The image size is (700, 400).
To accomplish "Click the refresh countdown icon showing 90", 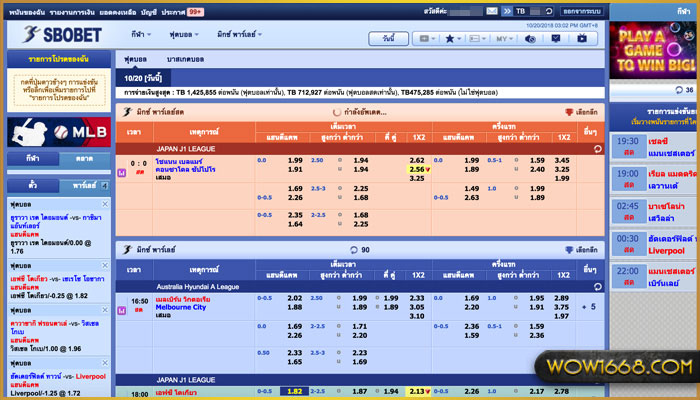I will tap(352, 249).
